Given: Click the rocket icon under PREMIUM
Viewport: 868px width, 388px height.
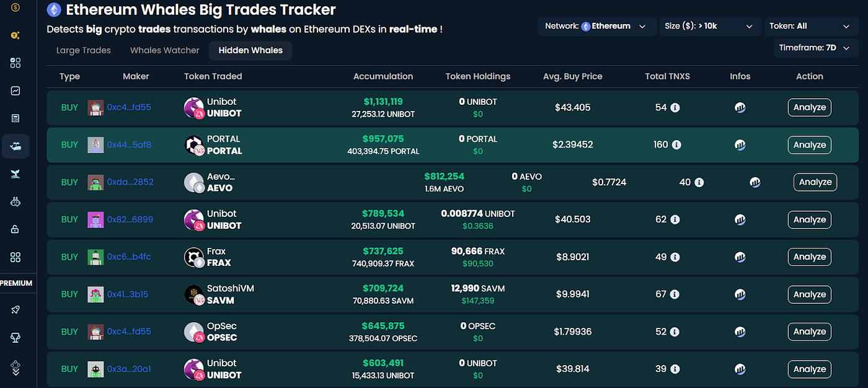Looking at the screenshot, I should (x=15, y=309).
